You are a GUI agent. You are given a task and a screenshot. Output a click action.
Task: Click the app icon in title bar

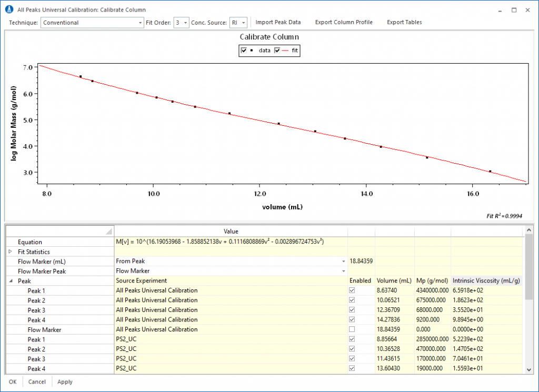(8, 9)
